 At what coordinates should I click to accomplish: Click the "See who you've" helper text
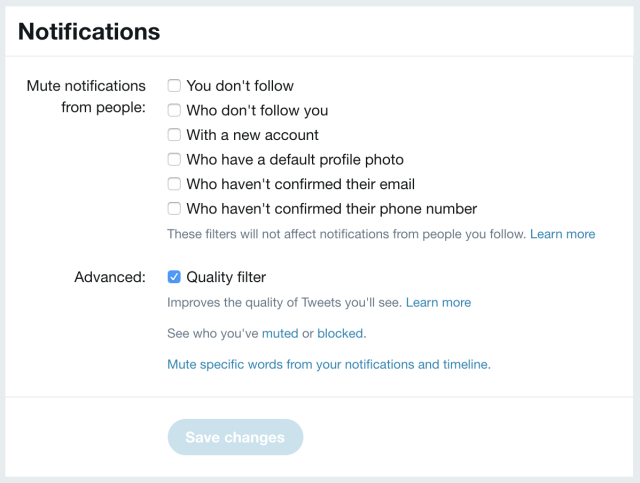213,334
